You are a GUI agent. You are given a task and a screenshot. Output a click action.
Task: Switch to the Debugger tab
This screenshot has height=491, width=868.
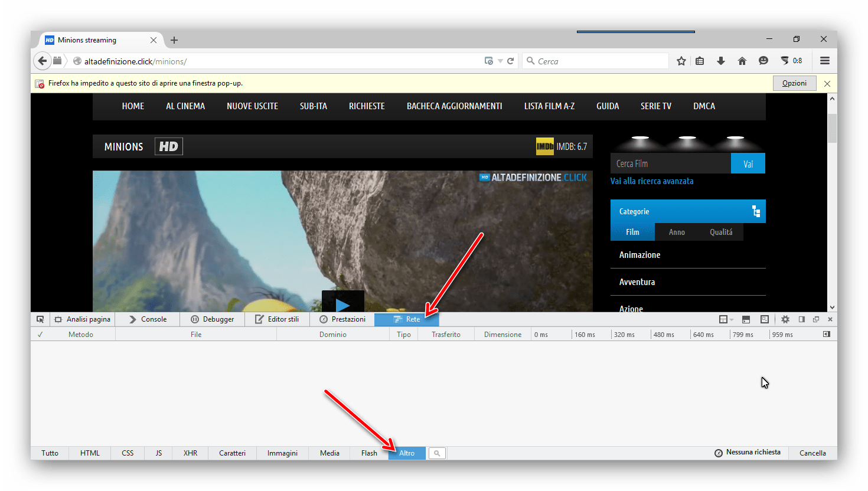point(213,319)
